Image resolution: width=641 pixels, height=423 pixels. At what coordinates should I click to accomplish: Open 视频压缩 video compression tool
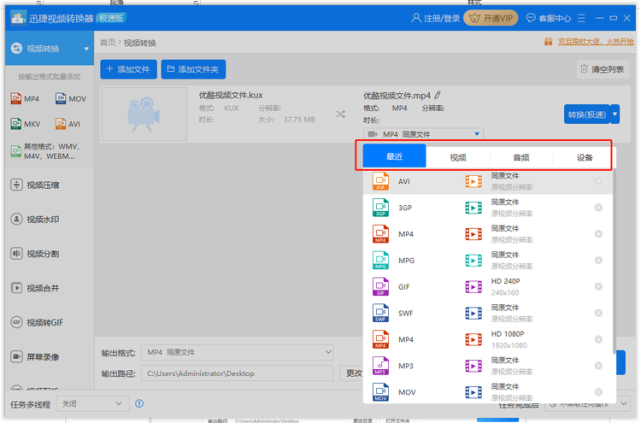[35, 185]
